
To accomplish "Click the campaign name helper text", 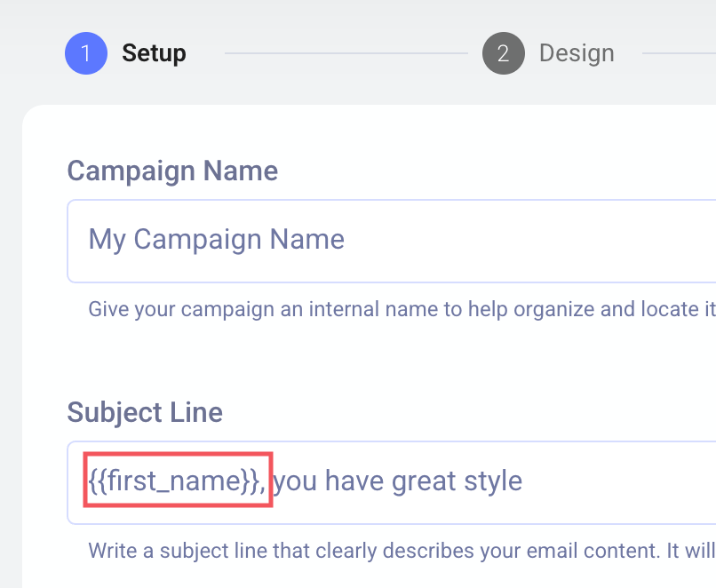I will tap(391, 309).
